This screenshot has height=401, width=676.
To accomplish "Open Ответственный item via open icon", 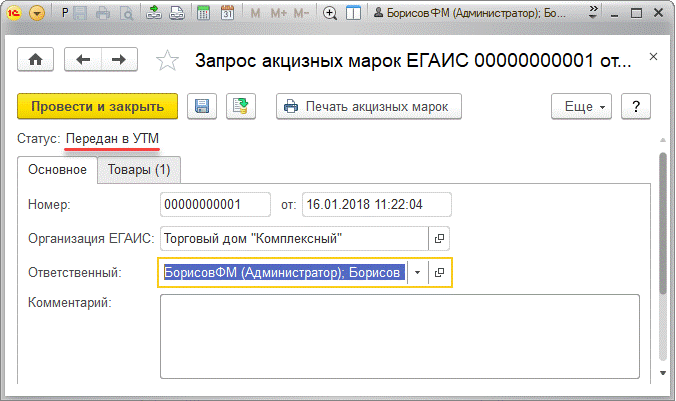I will [439, 273].
